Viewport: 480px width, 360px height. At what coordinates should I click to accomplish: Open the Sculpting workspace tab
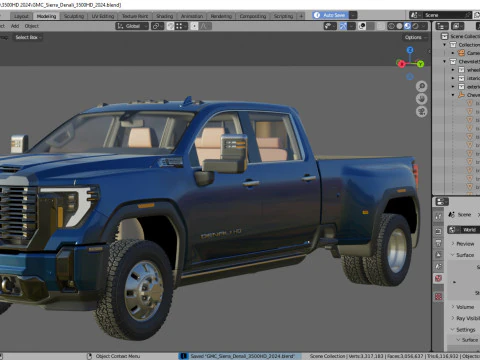pos(74,16)
